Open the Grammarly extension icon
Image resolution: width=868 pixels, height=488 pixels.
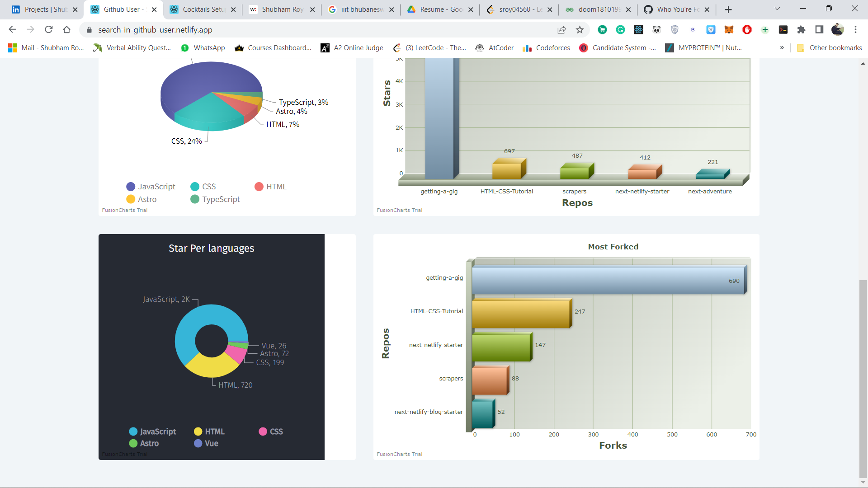coord(620,30)
